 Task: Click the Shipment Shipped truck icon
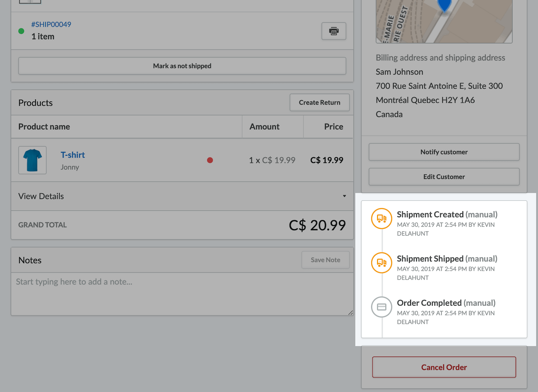[381, 262]
